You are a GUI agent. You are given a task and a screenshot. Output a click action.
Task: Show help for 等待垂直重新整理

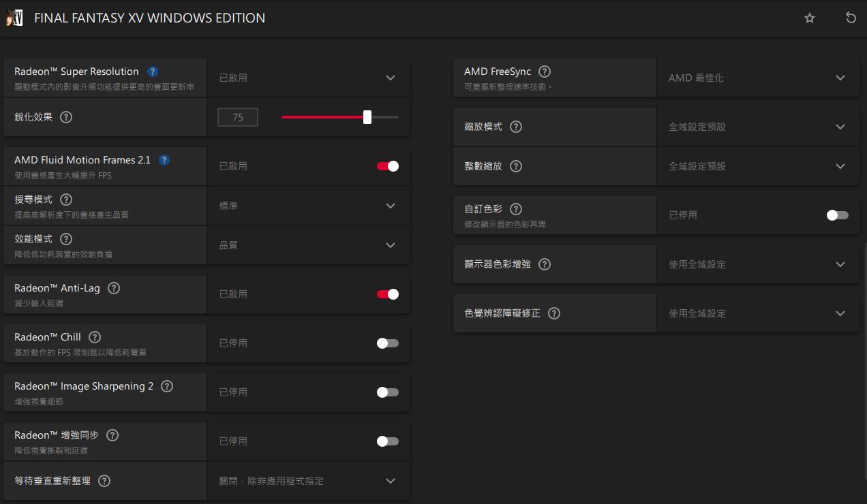(104, 481)
